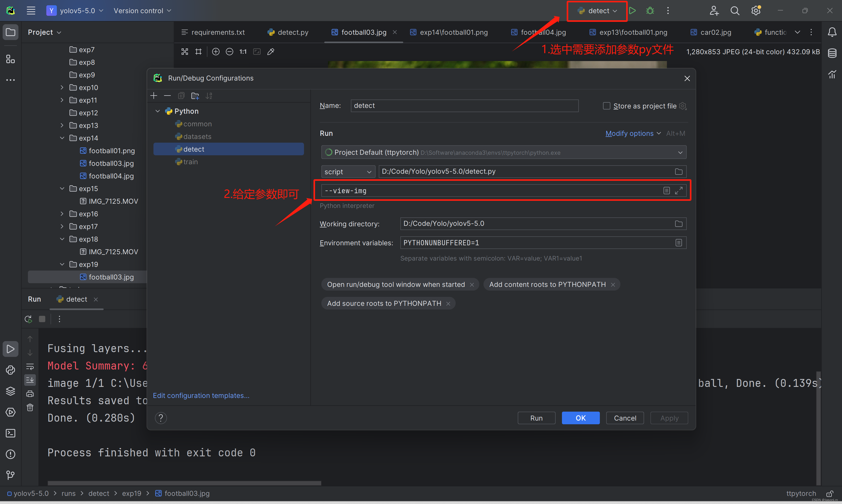
Task: Open Python Console tool window
Action: coord(11,370)
